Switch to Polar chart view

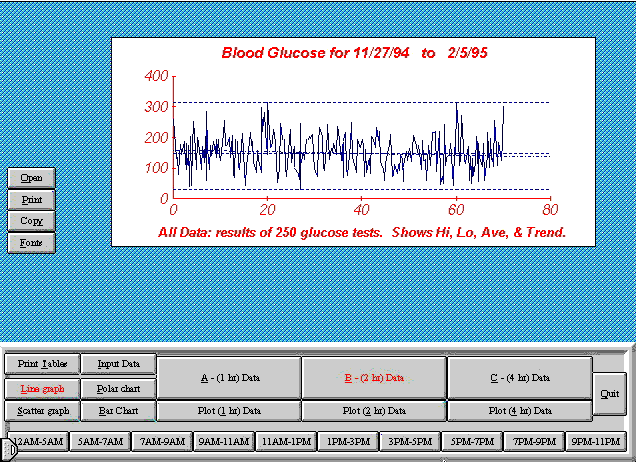(x=118, y=389)
